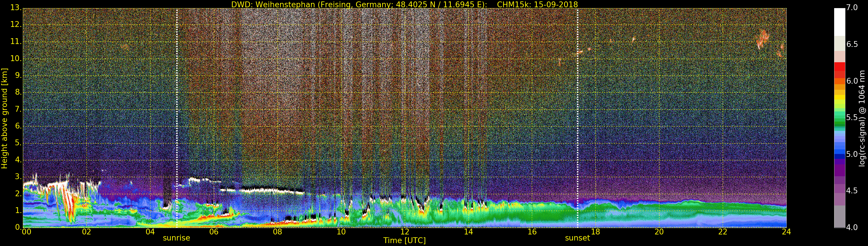Viewport: 868px width, 246px height.
Task: Select the "sunrise" label under the time axis
Action: [x=176, y=238]
